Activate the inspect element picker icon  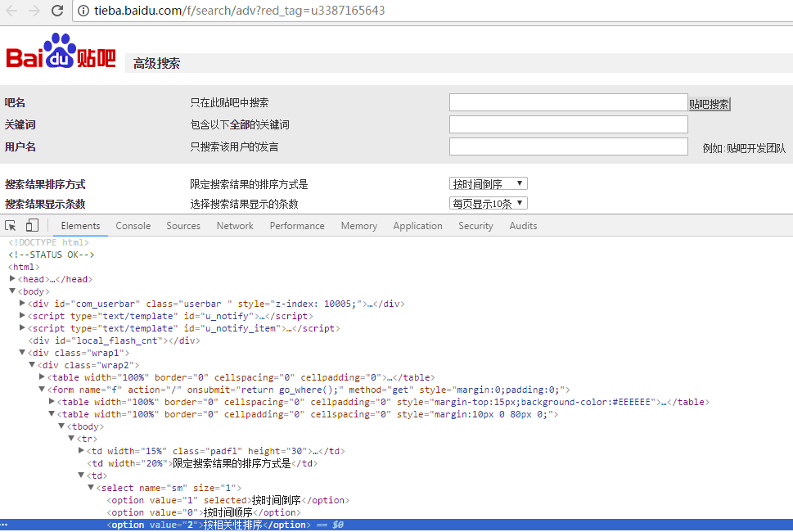click(x=10, y=226)
